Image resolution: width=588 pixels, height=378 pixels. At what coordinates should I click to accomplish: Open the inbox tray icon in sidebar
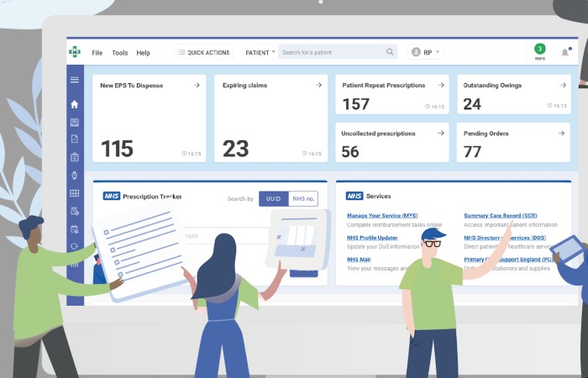75,122
